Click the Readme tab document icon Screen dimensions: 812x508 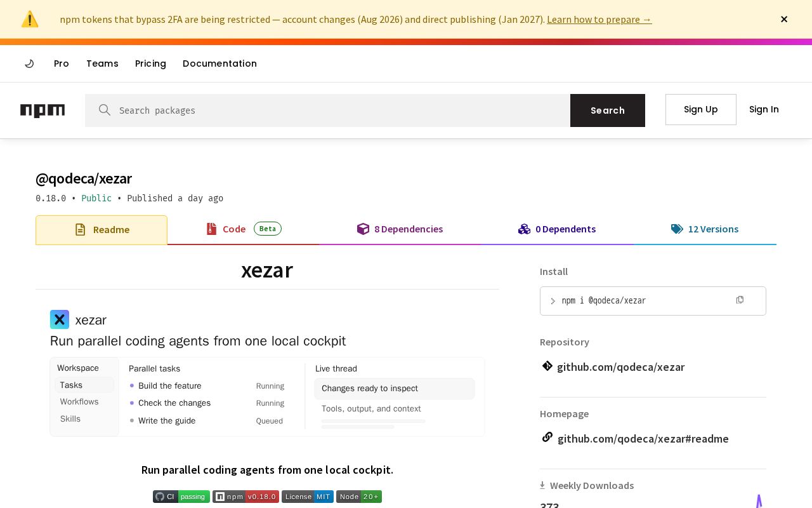tap(80, 230)
